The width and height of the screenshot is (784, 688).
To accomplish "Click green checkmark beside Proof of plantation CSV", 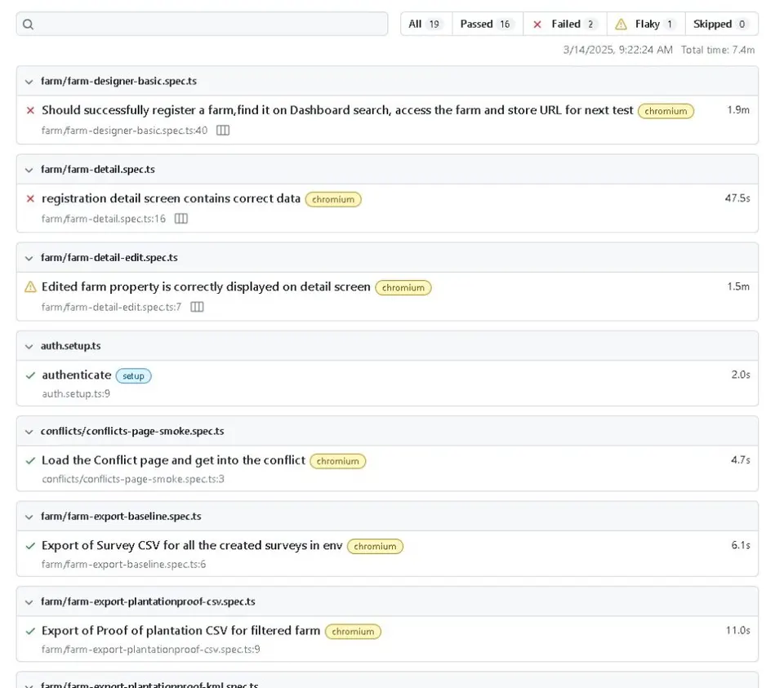I will point(30,631).
